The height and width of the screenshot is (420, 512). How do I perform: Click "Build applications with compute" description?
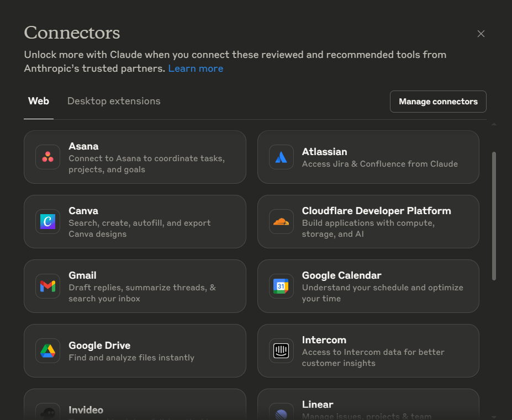click(368, 228)
